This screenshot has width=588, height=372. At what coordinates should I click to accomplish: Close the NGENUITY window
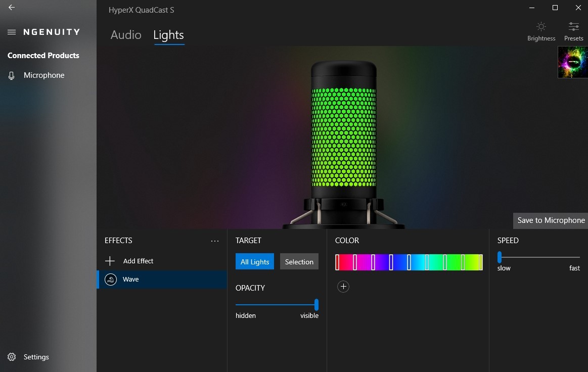[578, 8]
